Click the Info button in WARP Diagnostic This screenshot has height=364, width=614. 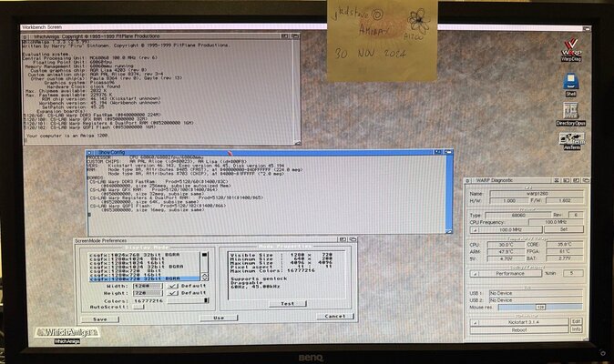576,329
